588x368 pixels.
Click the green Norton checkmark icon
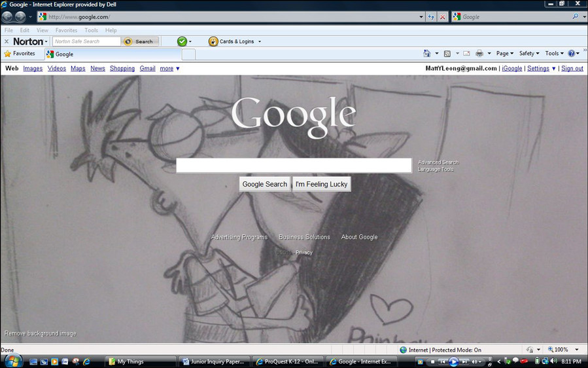coord(182,41)
